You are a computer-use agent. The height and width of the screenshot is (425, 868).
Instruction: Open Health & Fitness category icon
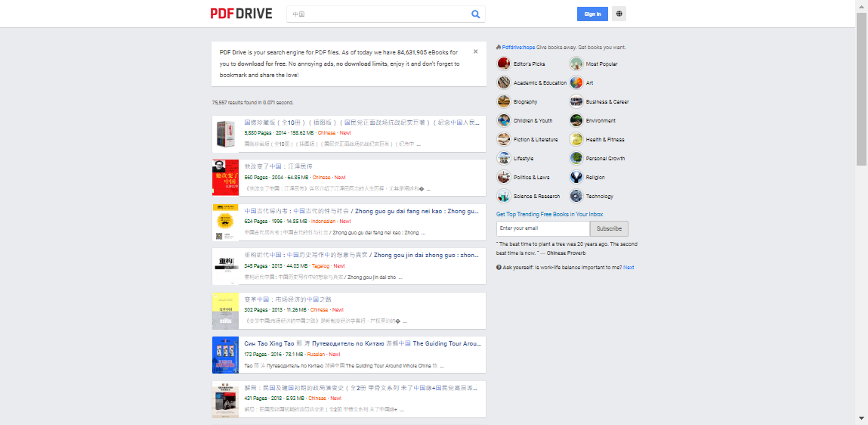coord(576,139)
